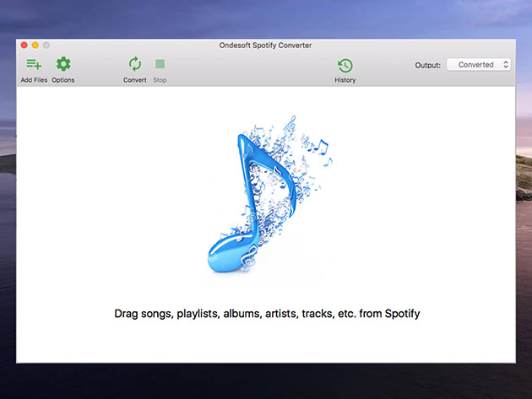Open the History clock icon
The width and height of the screenshot is (532, 399).
coord(345,65)
